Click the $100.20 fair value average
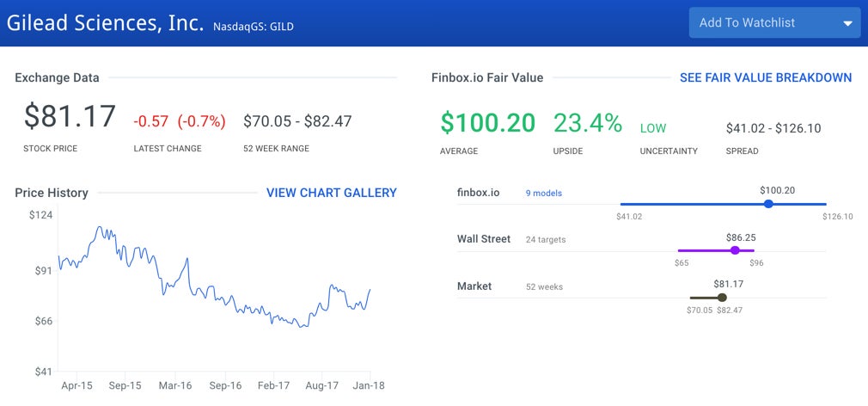868x406 pixels. click(487, 123)
